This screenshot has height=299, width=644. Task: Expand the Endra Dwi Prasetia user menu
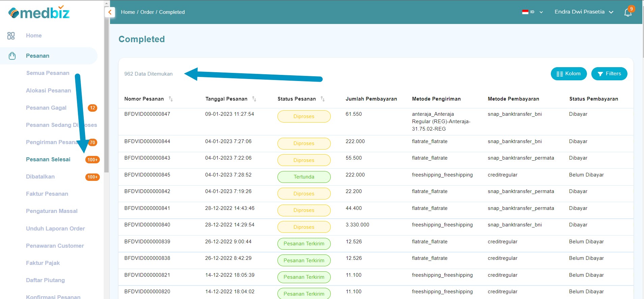click(584, 12)
